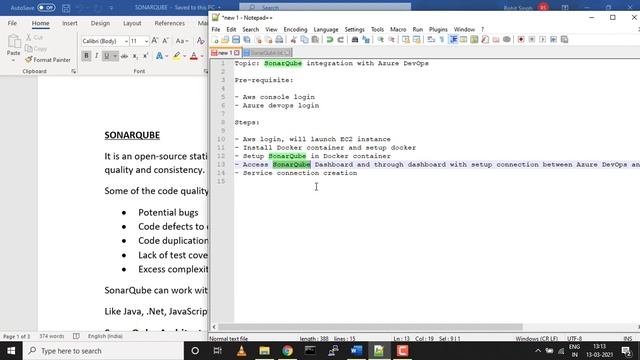Apply subscript formatting in Word
640x360 pixels.
[x=135, y=56]
